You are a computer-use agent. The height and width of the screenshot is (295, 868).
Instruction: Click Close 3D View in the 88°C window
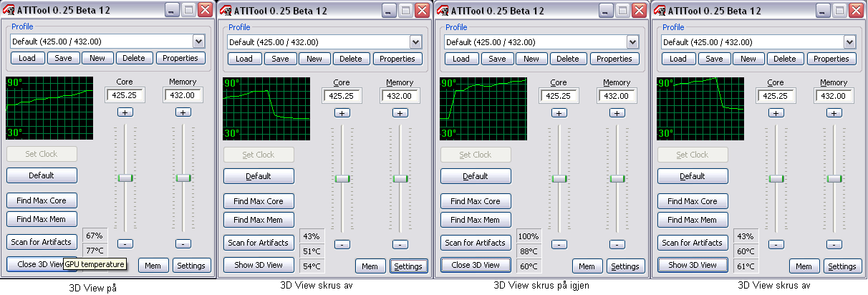[476, 265]
